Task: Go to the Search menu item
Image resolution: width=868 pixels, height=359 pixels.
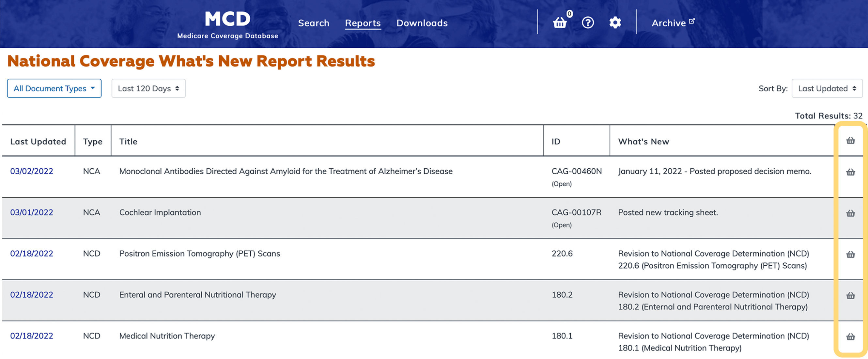Action: 313,23
